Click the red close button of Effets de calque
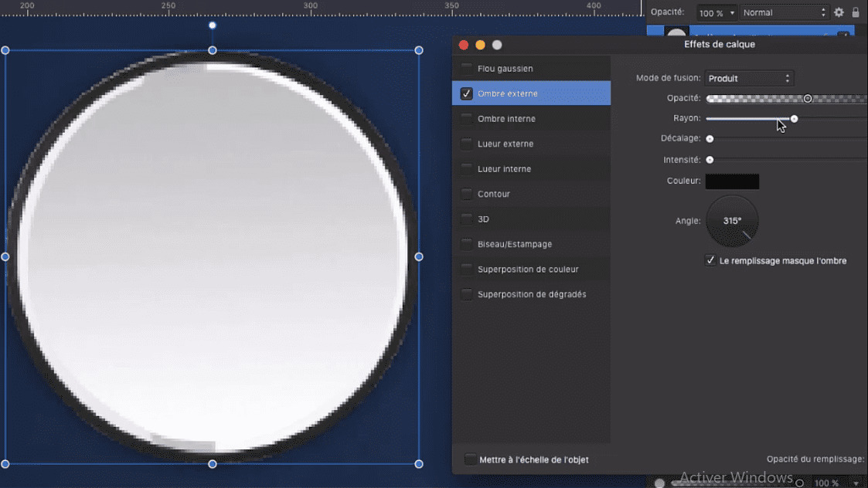 pyautogui.click(x=464, y=45)
